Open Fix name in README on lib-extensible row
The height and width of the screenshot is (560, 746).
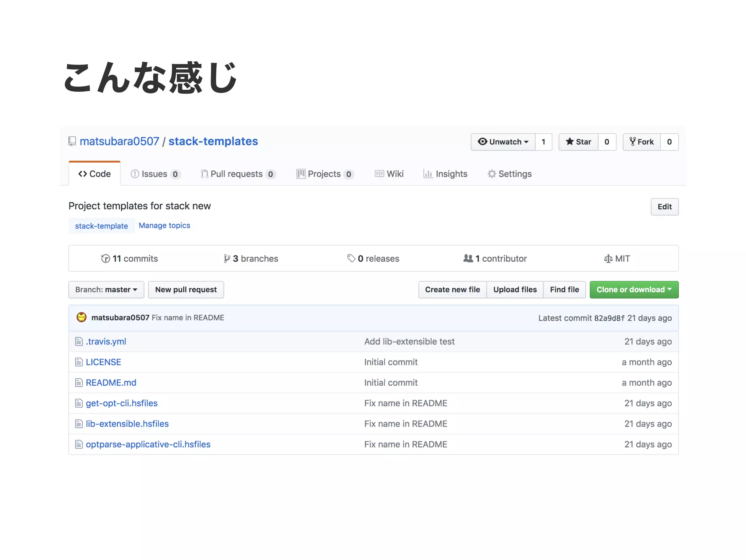[406, 424]
